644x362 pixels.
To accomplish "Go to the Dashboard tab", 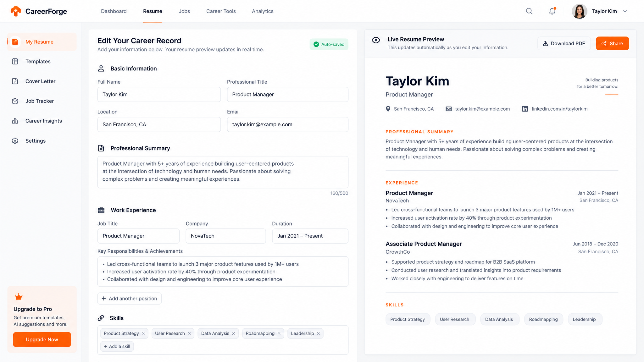I will [x=114, y=11].
